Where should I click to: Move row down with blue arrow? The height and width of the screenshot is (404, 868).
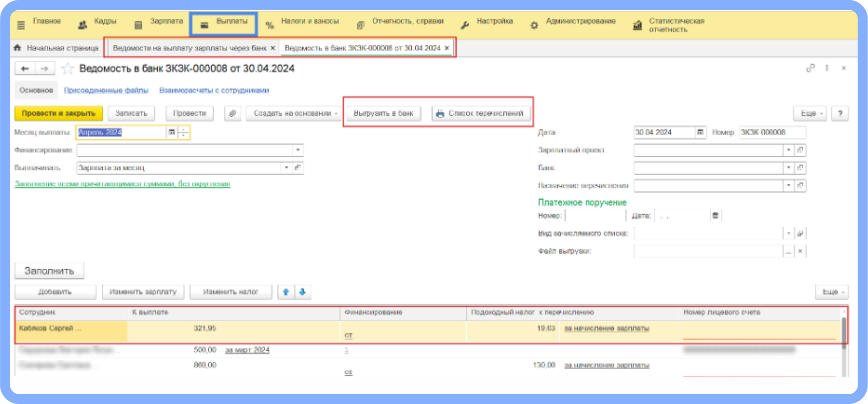(x=303, y=292)
